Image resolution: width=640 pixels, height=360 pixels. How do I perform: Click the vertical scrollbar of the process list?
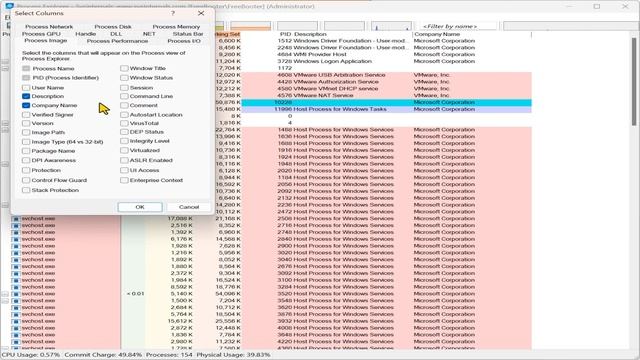pyautogui.click(x=634, y=82)
